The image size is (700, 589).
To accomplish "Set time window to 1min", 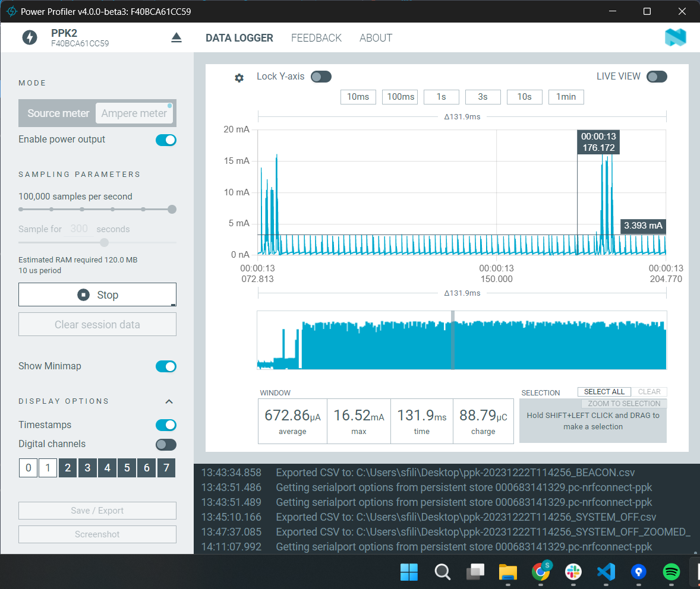I will [566, 97].
